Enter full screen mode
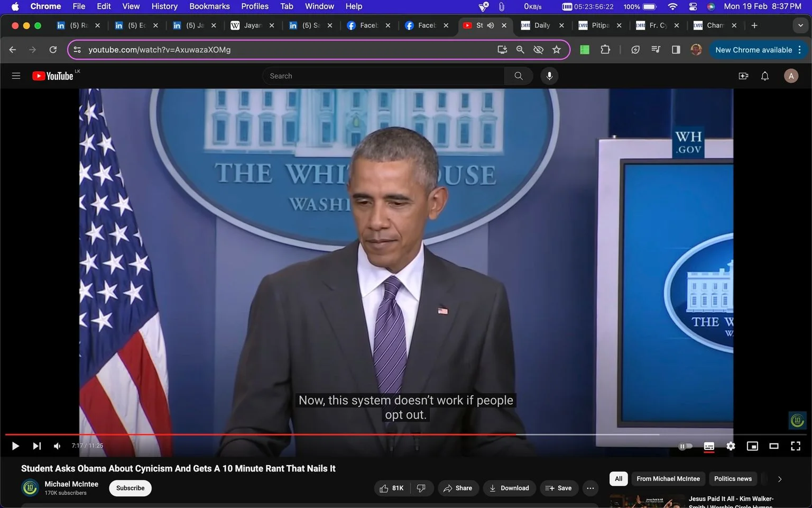This screenshot has width=812, height=508. tap(796, 446)
